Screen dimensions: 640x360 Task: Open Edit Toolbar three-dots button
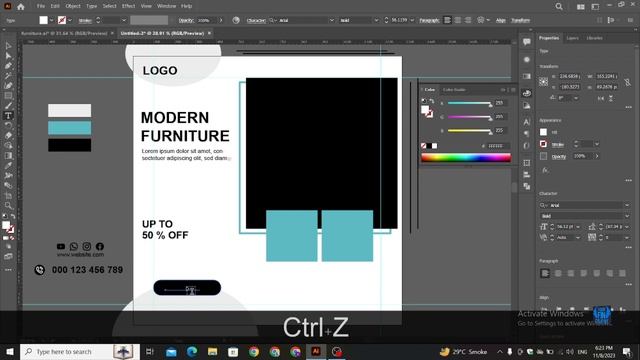click(8, 270)
